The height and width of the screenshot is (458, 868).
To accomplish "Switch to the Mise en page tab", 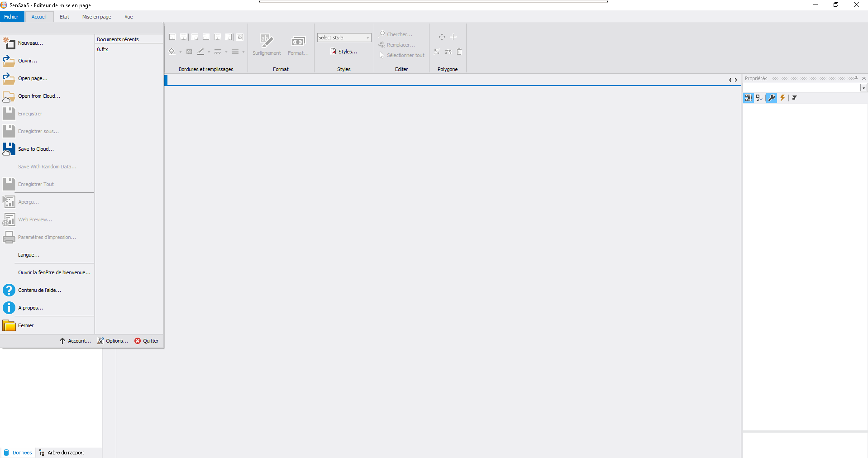I will tap(96, 17).
